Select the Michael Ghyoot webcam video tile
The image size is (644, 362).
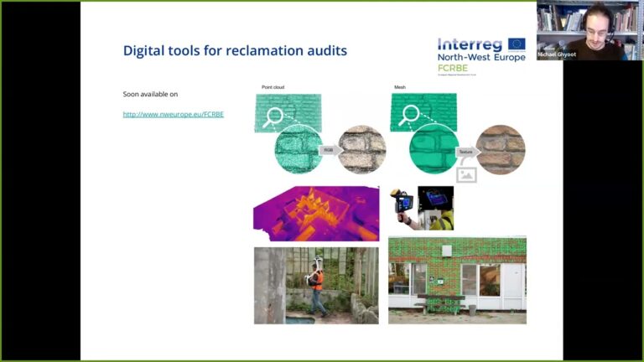(589, 30)
